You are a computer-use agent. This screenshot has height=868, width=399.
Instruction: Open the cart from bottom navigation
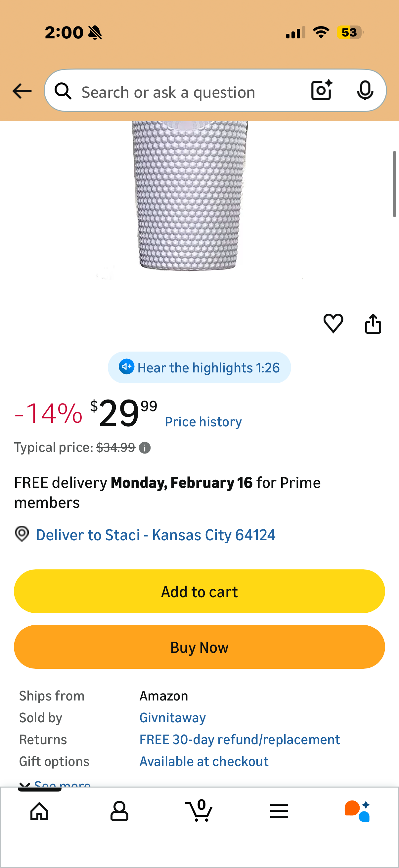click(199, 811)
